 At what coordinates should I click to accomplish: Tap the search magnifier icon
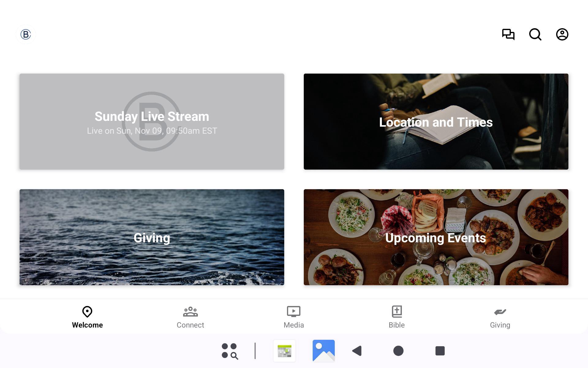pos(535,34)
